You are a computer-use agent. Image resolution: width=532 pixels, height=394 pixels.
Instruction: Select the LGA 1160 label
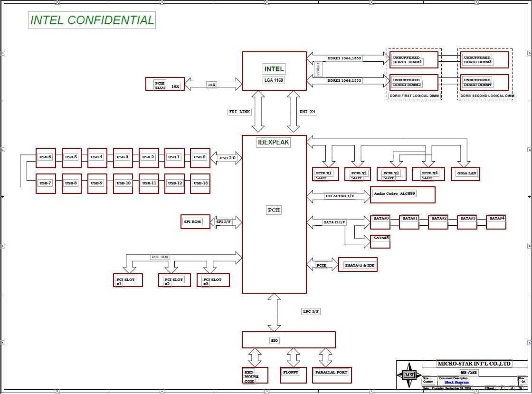[274, 80]
